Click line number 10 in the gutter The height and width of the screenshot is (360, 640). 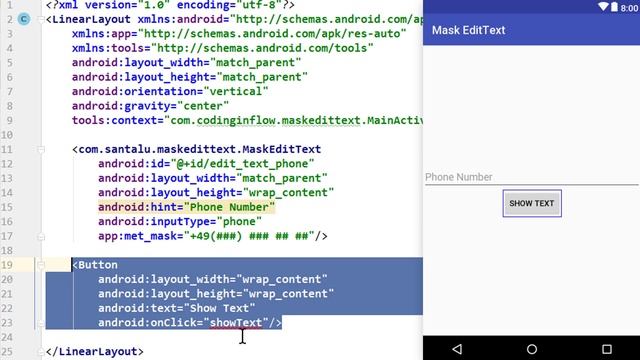(7, 135)
